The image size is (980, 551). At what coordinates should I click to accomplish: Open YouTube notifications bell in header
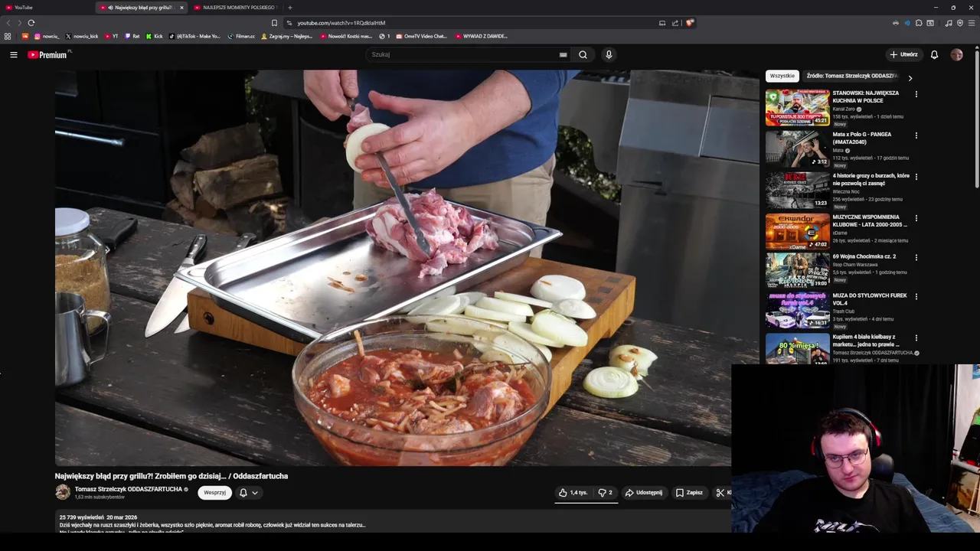[934, 54]
